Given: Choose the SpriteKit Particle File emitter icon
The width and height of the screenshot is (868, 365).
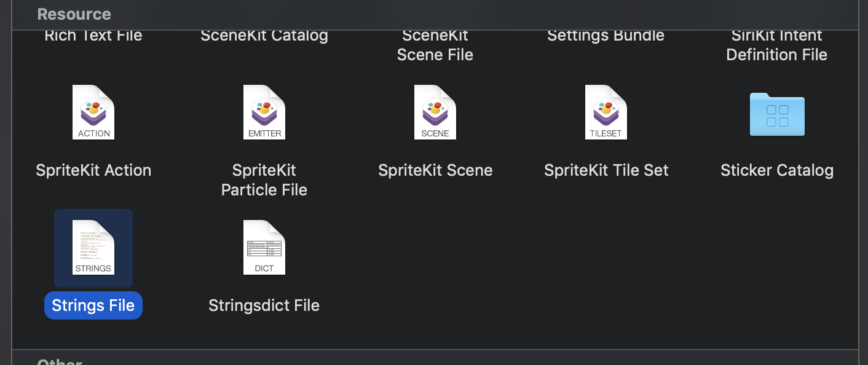Looking at the screenshot, I should [264, 112].
